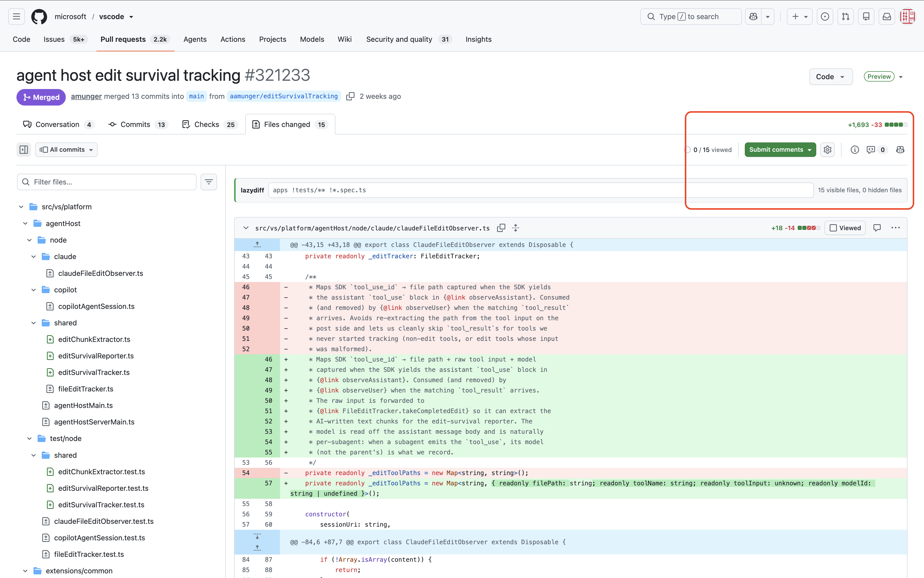Screen dimensions: 924x578
Task: Comment on claudeFileEditObserver.ts file
Action: [x=877, y=228]
